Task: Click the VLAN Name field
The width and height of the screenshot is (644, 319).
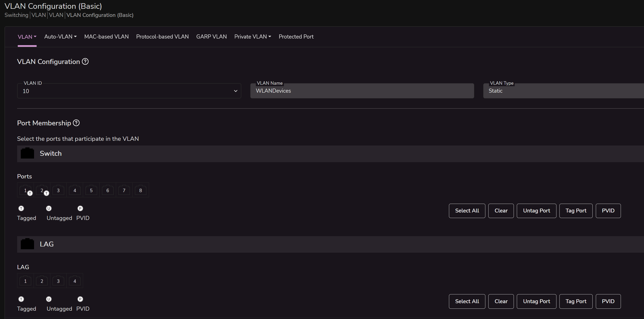Action: (x=362, y=91)
